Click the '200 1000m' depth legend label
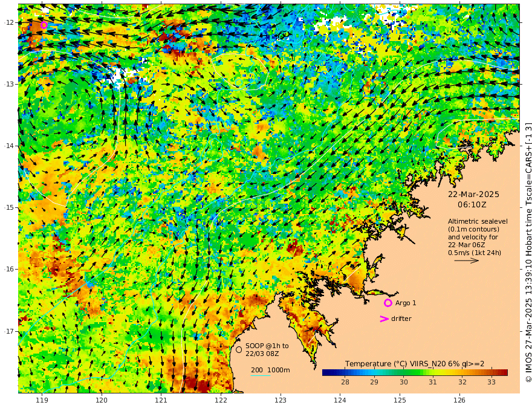The width and height of the screenshot is (532, 411). (270, 370)
